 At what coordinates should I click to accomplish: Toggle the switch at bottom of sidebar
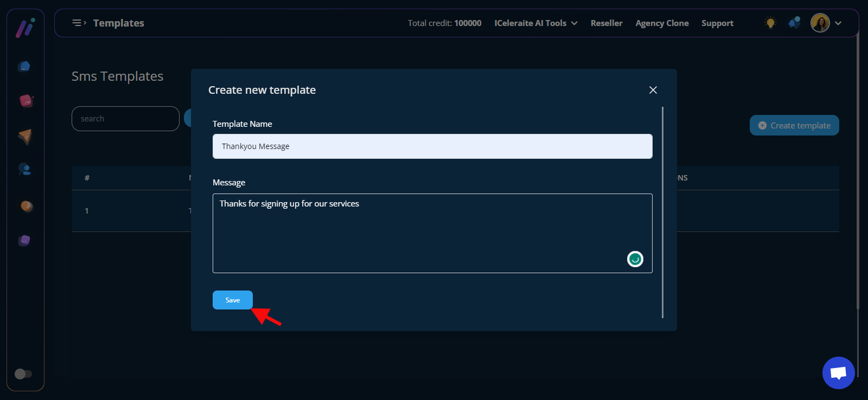(23, 374)
